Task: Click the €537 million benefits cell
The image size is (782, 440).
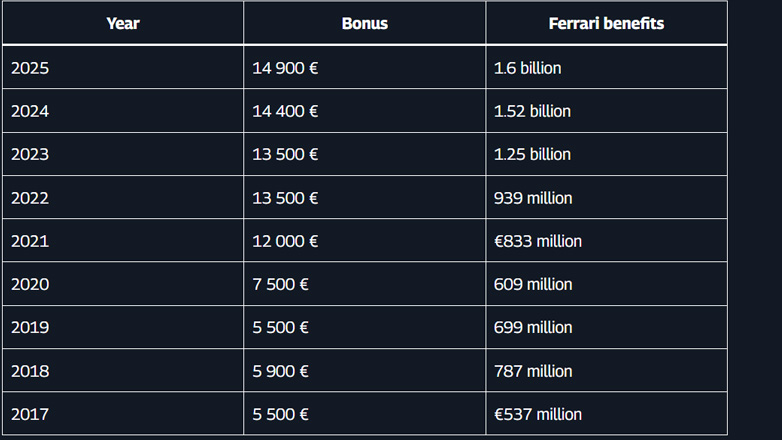Action: tap(538, 414)
